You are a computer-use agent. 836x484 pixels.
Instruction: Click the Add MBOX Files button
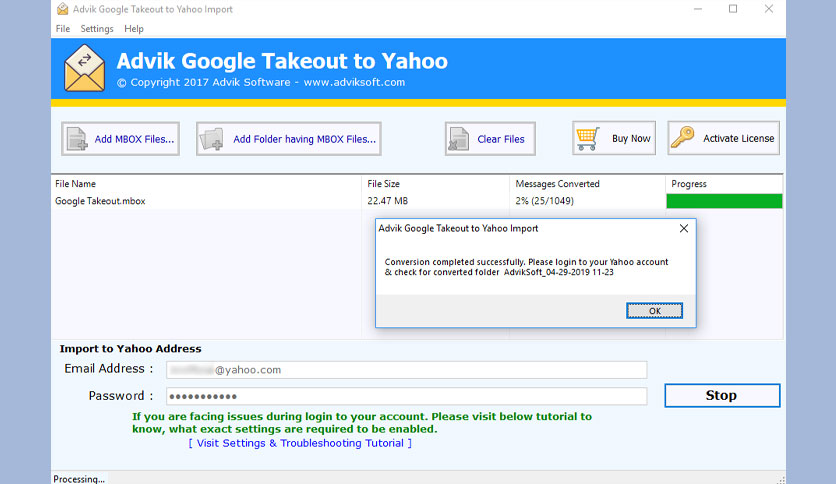point(120,139)
